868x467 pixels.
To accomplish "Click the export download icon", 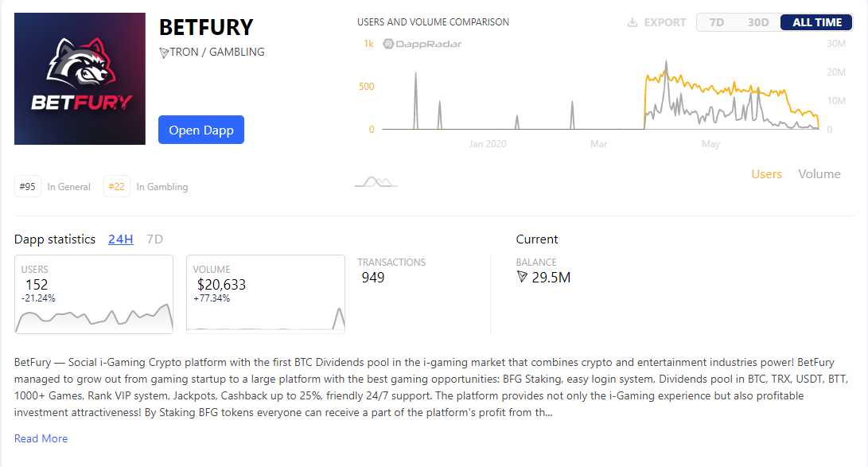I will pyautogui.click(x=633, y=22).
